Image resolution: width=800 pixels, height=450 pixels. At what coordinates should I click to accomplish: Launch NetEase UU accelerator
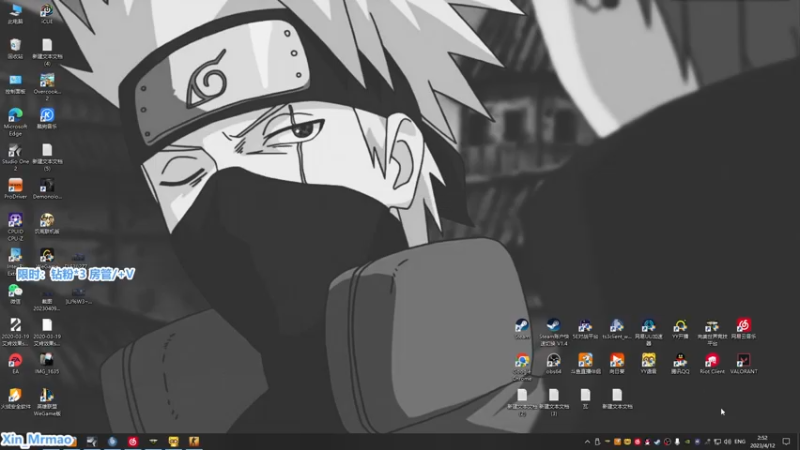pyautogui.click(x=648, y=332)
